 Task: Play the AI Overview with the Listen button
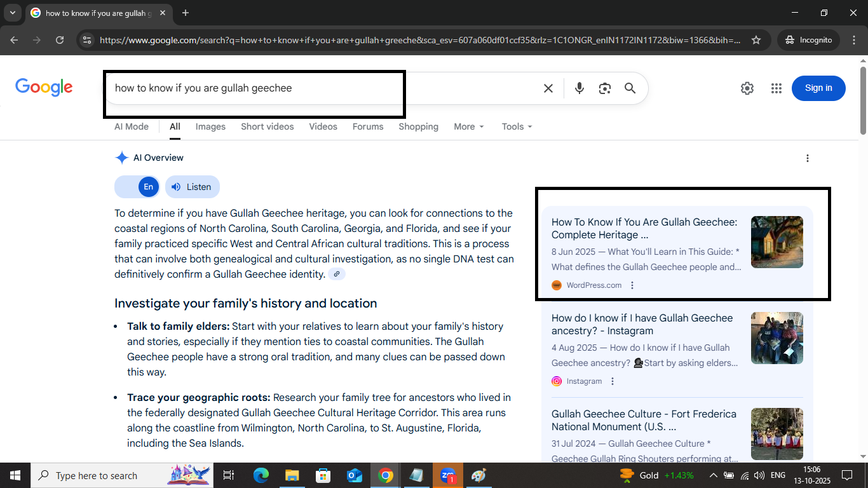pyautogui.click(x=192, y=187)
